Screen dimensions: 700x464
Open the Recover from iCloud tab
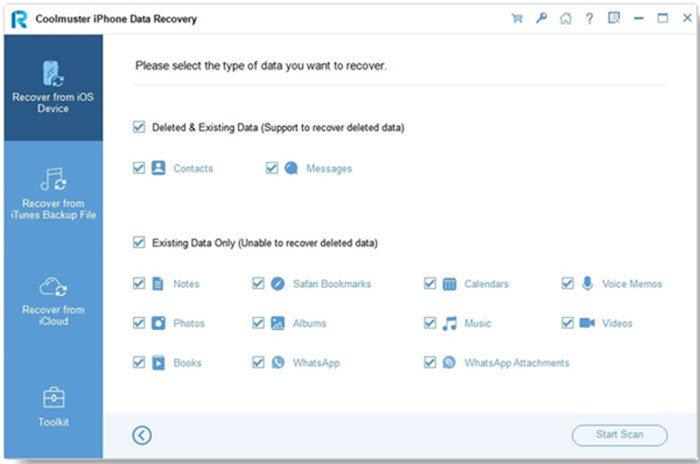(x=53, y=299)
